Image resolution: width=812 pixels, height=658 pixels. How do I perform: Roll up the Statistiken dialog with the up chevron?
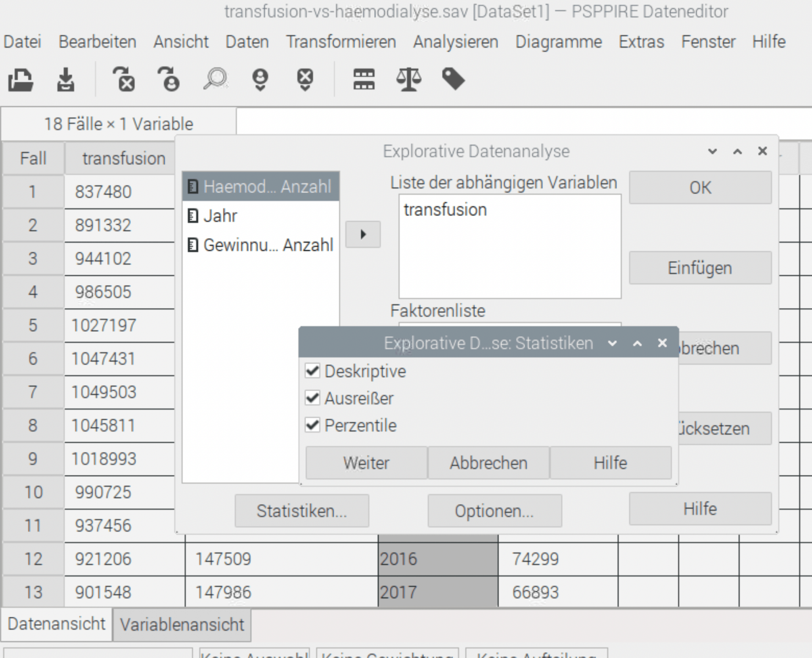tap(637, 343)
